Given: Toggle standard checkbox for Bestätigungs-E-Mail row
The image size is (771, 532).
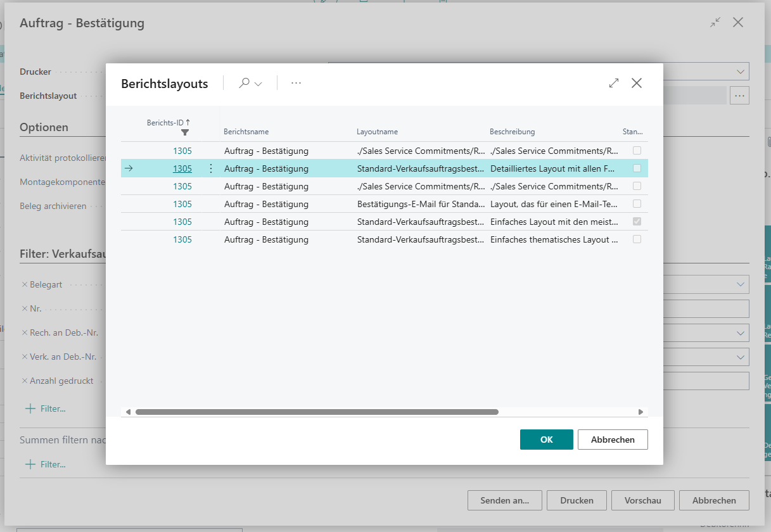Looking at the screenshot, I should pos(637,204).
